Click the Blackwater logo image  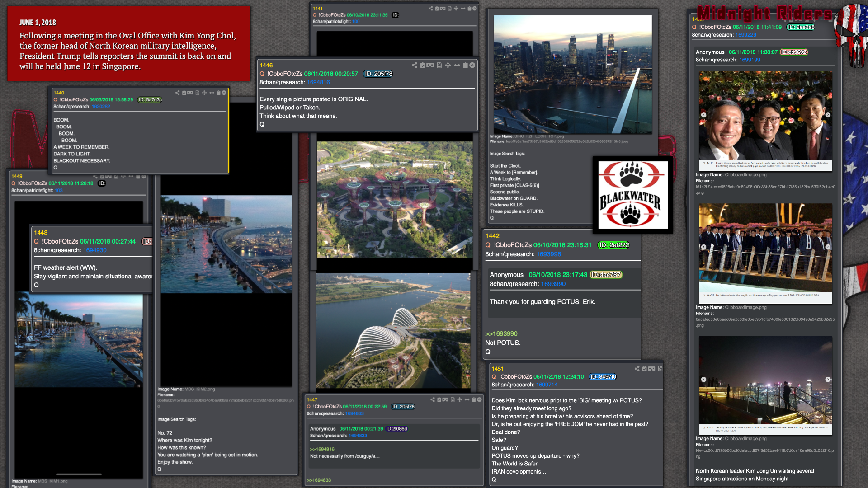point(633,195)
